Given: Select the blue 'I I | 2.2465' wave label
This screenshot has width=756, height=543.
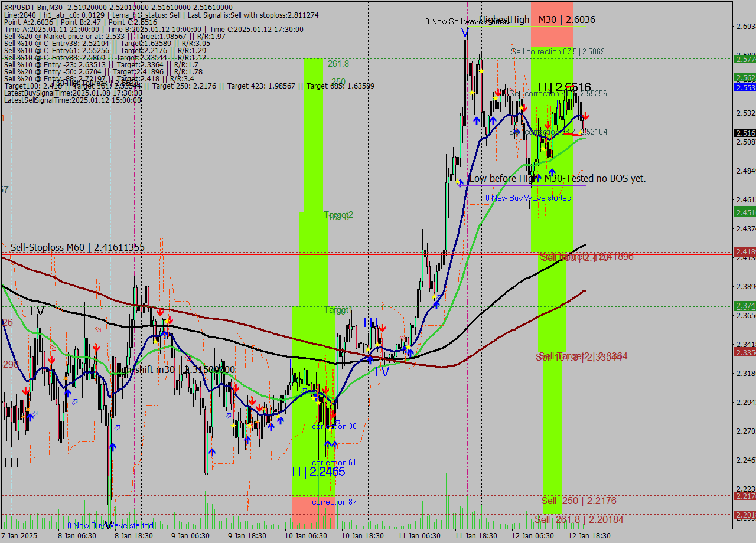Looking at the screenshot, I should click(x=318, y=472).
